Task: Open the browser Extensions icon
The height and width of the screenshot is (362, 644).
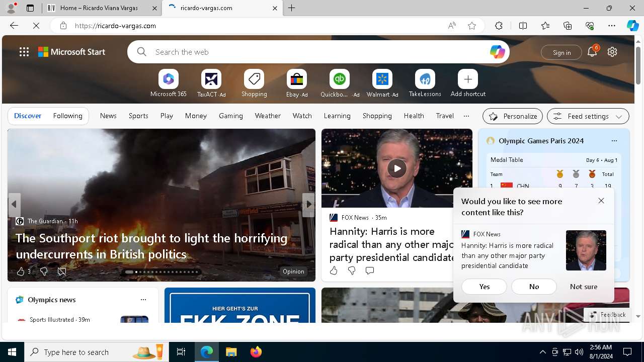Action: pos(499,26)
